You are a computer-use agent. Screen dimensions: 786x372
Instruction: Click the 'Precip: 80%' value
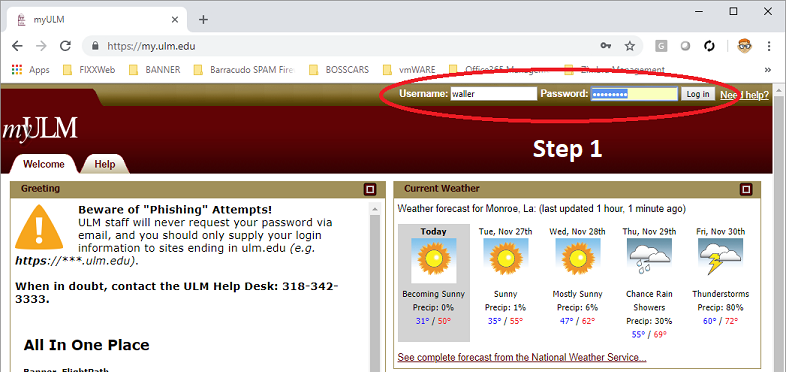coord(720,308)
